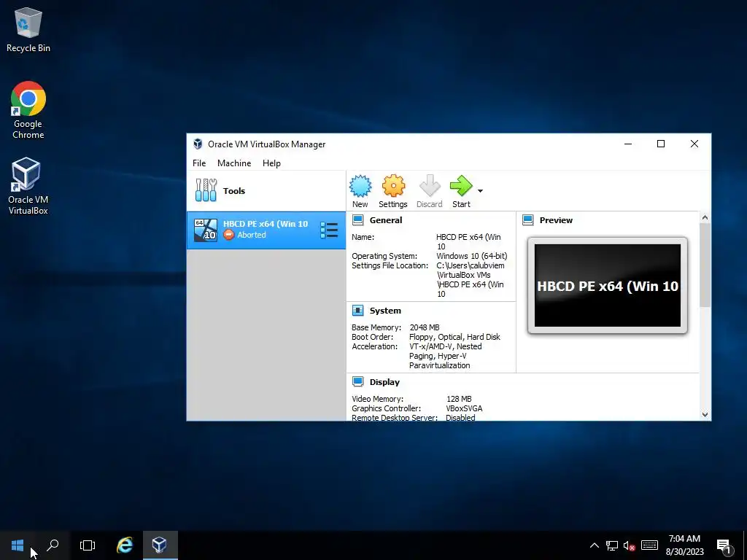Click Operating System value Windows 10 (64-bit)
Viewport: 747px width, 560px height.
coord(472,256)
